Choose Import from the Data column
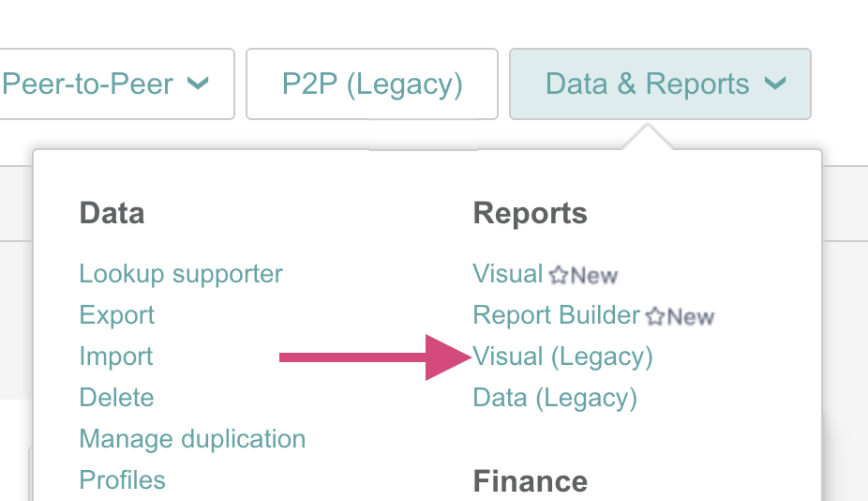Viewport: 868px width, 501px height. tap(116, 357)
